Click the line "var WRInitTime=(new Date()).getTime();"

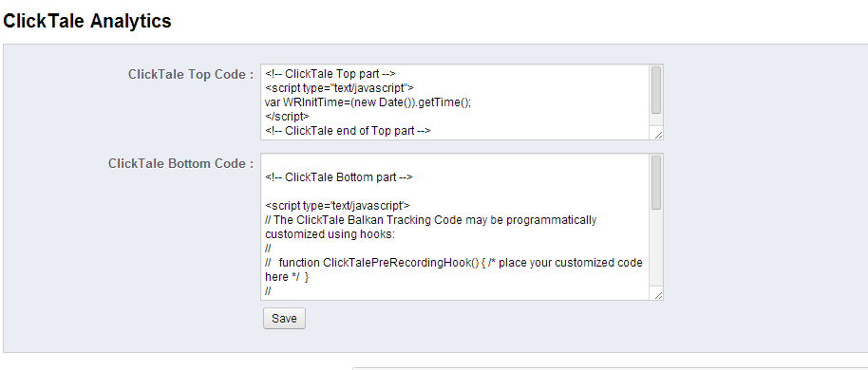coord(368,102)
